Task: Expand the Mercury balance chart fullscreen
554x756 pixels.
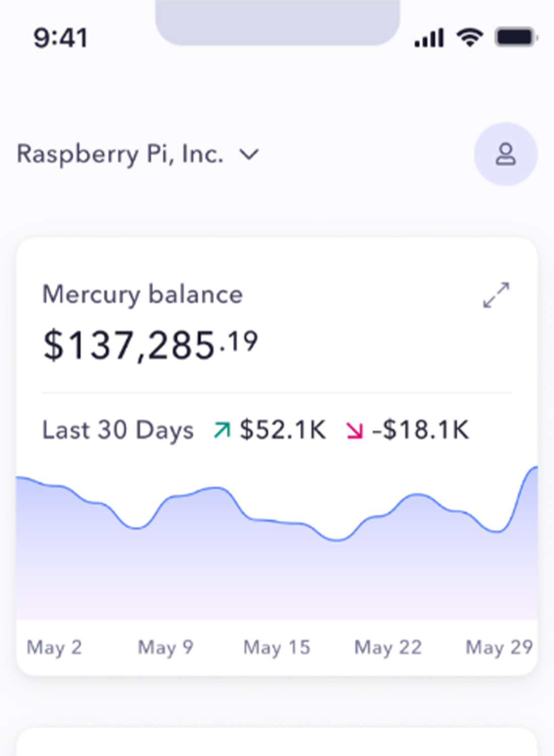Action: click(x=496, y=295)
